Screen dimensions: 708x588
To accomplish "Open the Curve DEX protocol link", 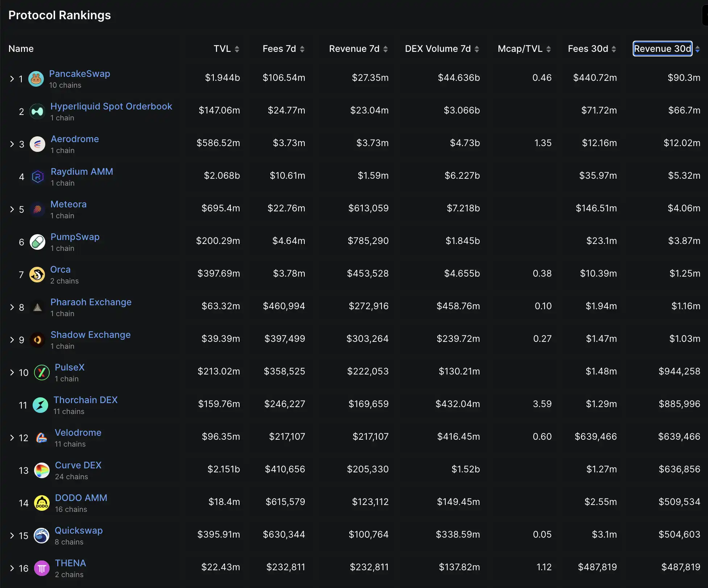I will [x=78, y=465].
